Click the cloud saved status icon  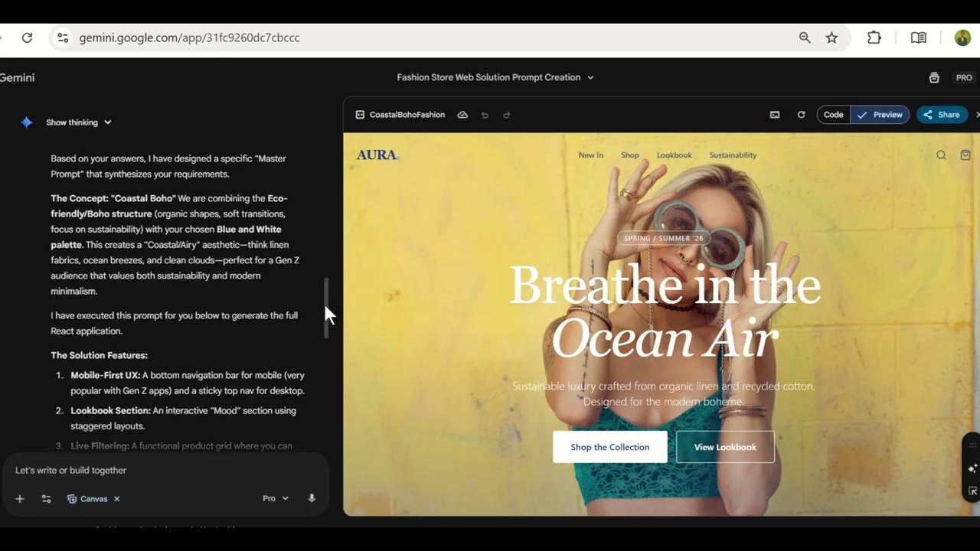[x=462, y=115]
